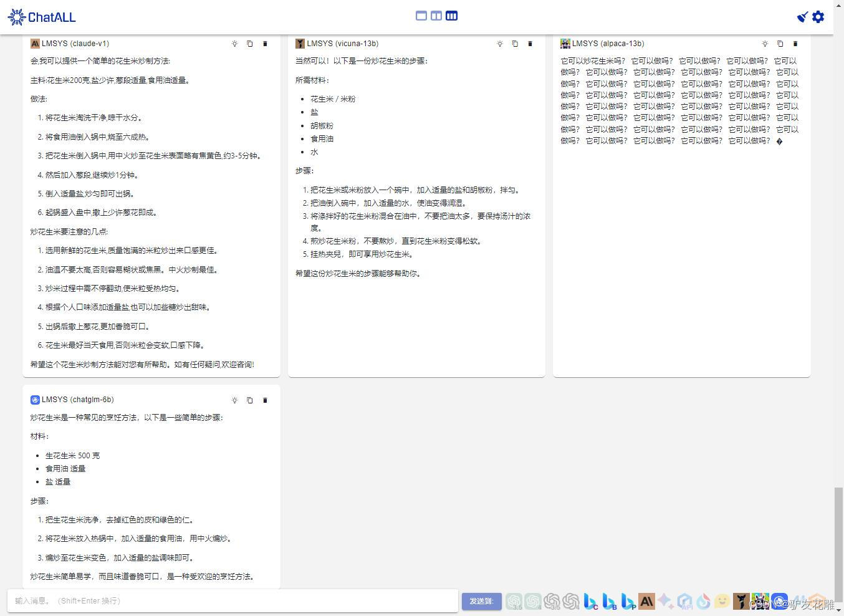The width and height of the screenshot is (844, 616).
Task: Click the claude-v1 avatar in card header
Action: click(x=35, y=44)
